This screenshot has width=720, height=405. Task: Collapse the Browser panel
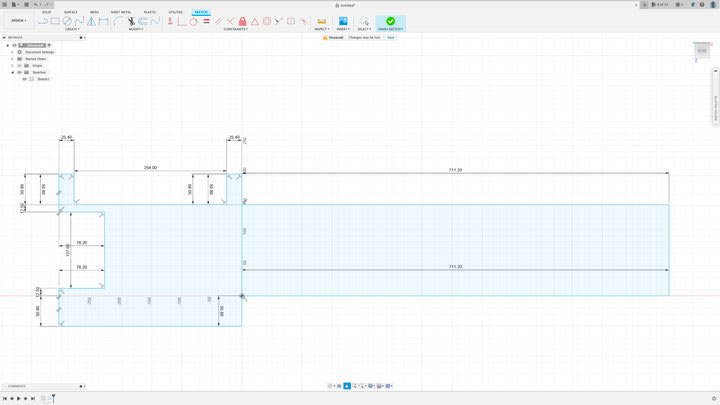[4, 38]
